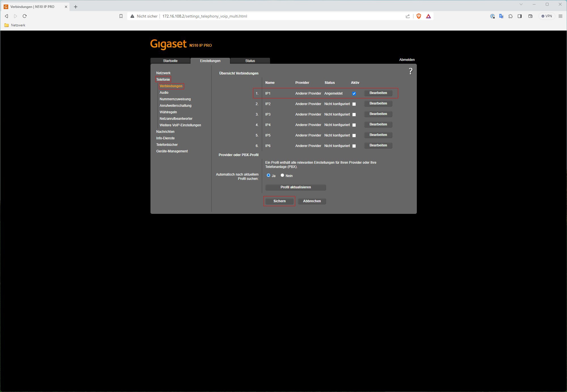The height and width of the screenshot is (392, 567).
Task: Open Telefonie in the sidebar menu
Action: (163, 80)
